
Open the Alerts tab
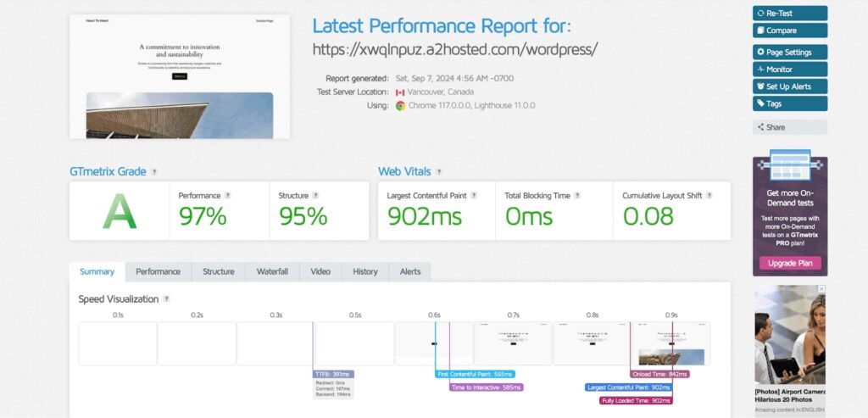pos(410,272)
